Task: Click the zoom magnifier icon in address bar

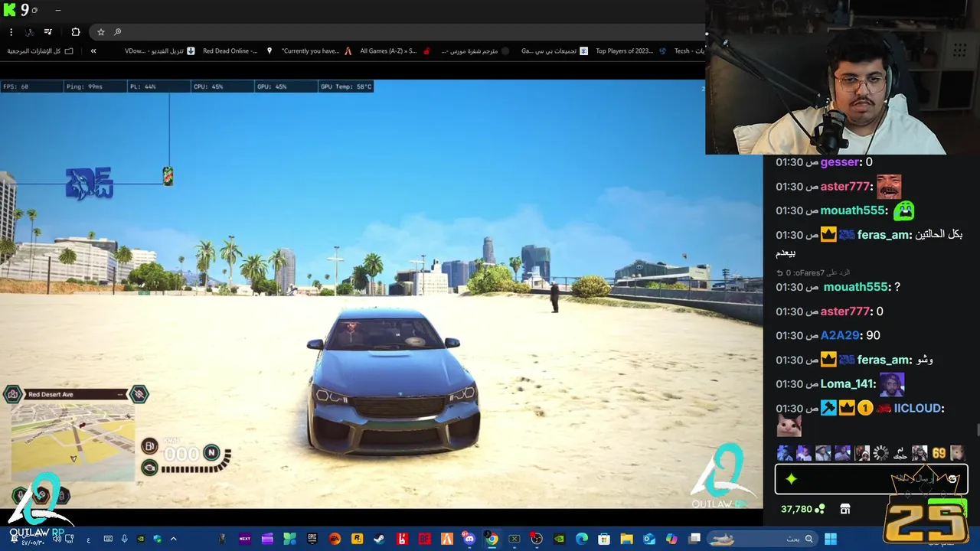Action: click(x=117, y=32)
